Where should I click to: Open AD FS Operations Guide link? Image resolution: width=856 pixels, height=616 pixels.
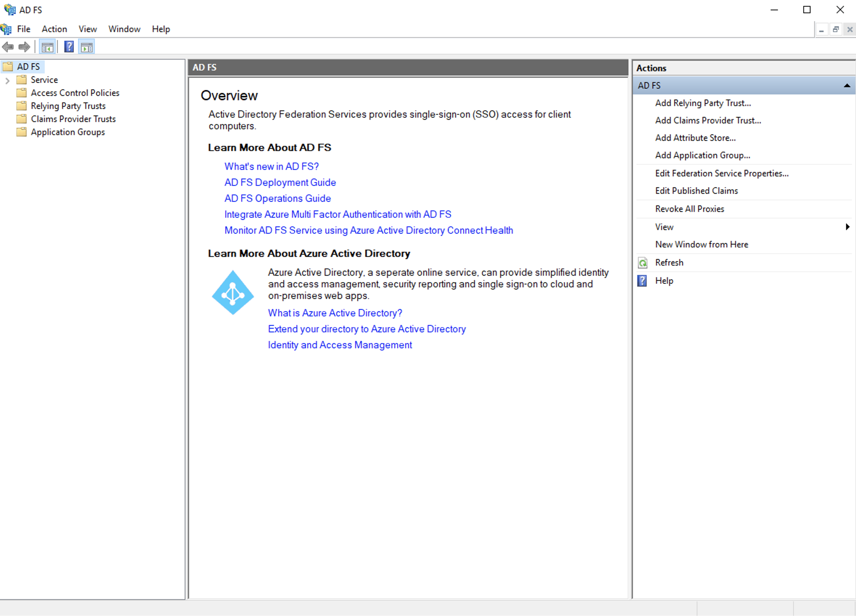278,198
